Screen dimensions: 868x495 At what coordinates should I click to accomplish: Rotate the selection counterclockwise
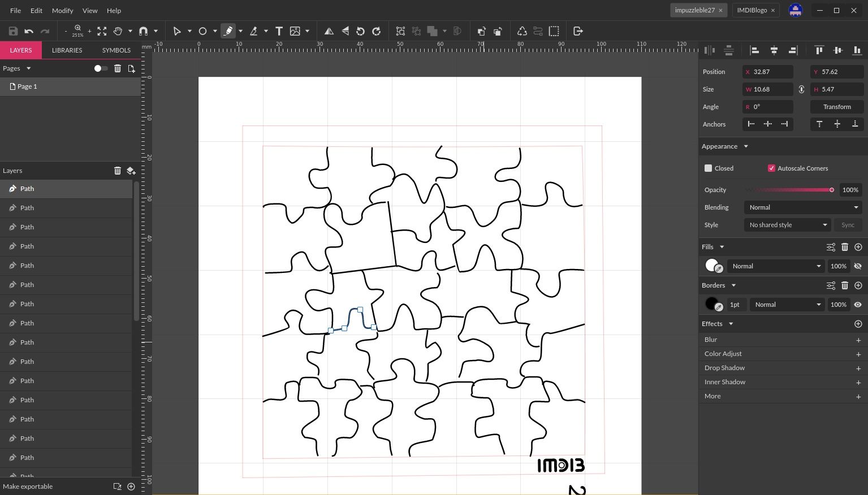pyautogui.click(x=360, y=31)
